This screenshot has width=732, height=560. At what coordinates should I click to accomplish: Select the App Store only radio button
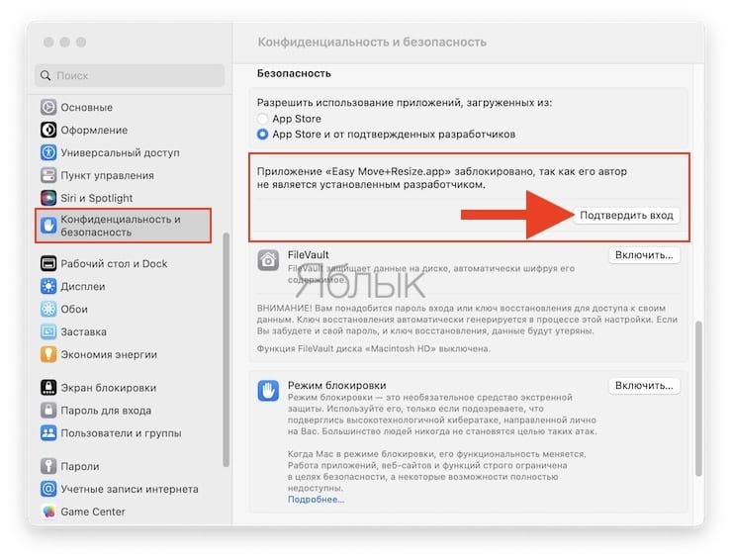pos(262,119)
